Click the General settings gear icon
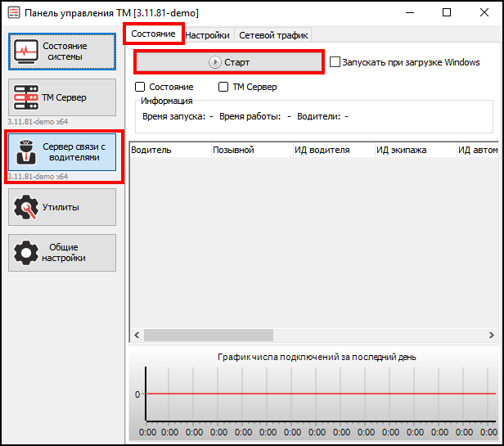This screenshot has height=446, width=504. pyautogui.click(x=27, y=254)
